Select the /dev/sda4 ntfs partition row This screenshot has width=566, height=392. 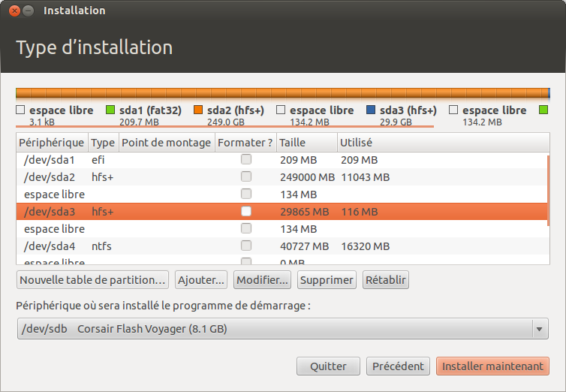[x=150, y=246]
